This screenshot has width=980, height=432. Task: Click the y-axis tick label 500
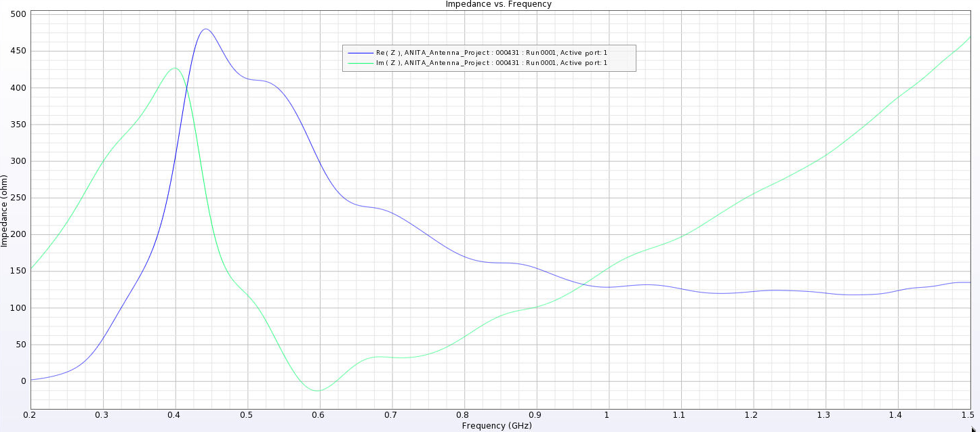19,14
